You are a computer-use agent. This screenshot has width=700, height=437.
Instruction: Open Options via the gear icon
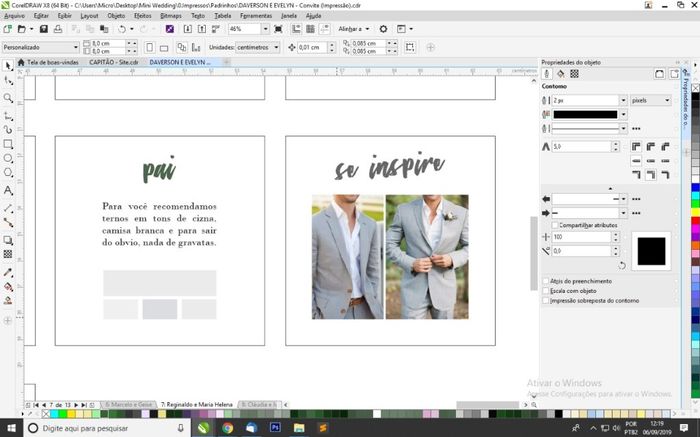click(x=383, y=29)
